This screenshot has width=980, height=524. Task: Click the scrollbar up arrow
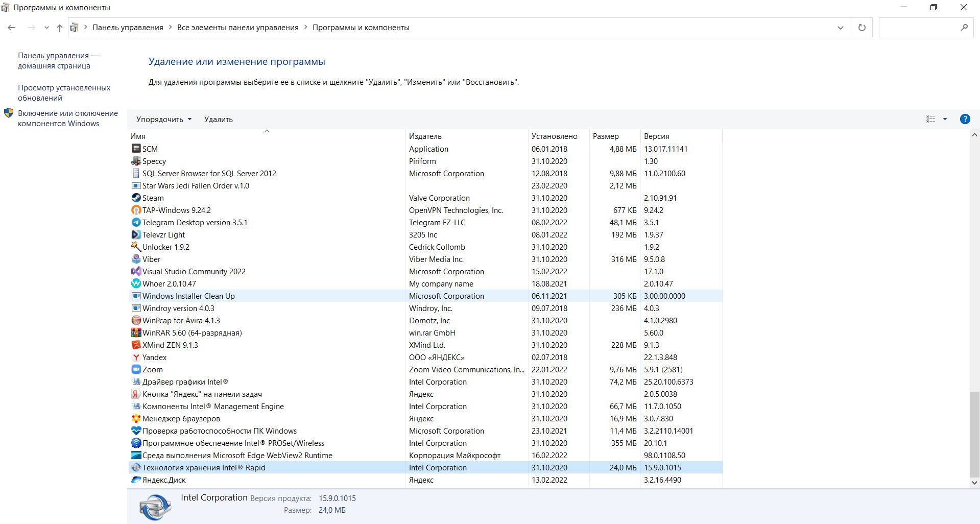(974, 135)
